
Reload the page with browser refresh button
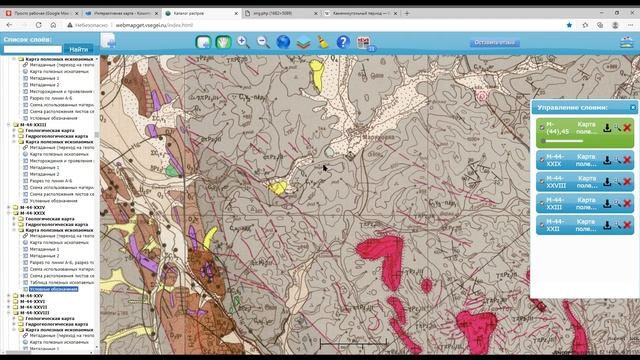click(38, 25)
